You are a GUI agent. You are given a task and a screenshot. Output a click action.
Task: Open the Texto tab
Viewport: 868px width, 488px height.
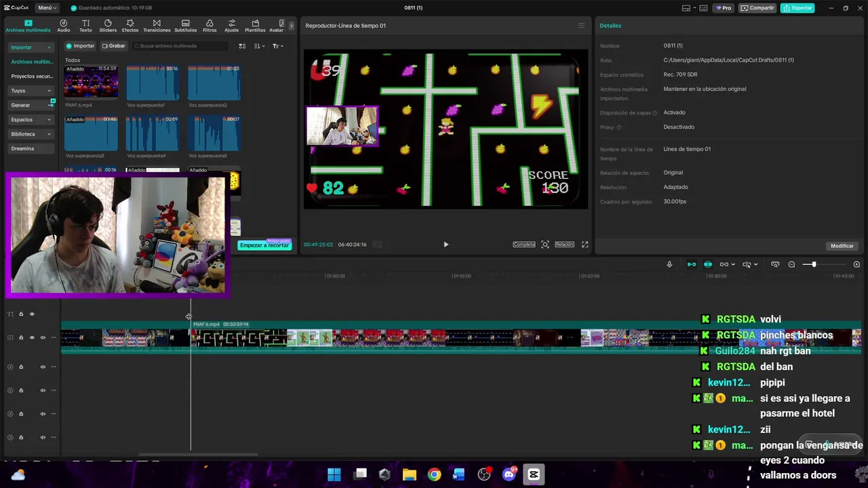pyautogui.click(x=85, y=26)
